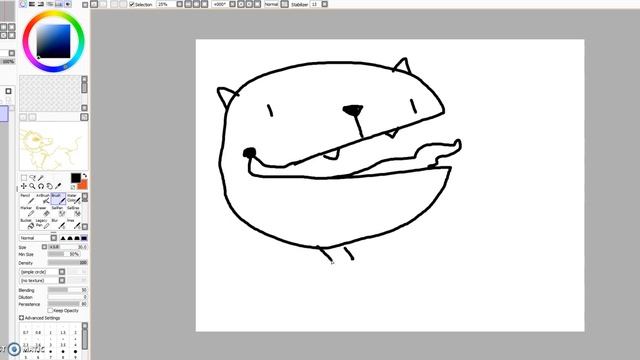Expand Advanced Settings section
Screen dimensions: 640x360
(x=21, y=318)
